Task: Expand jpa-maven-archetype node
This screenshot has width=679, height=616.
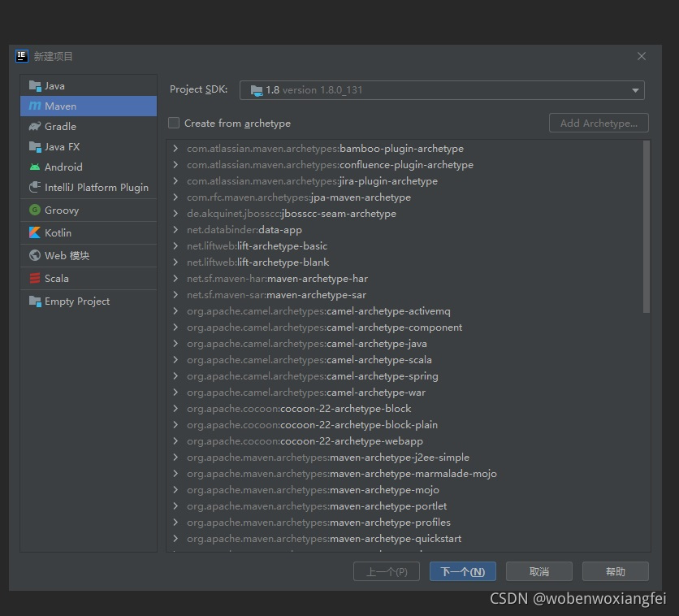Action: (175, 197)
